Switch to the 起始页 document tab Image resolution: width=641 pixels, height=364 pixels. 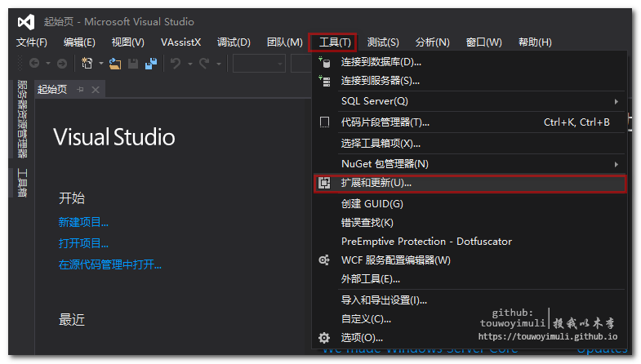(52, 90)
